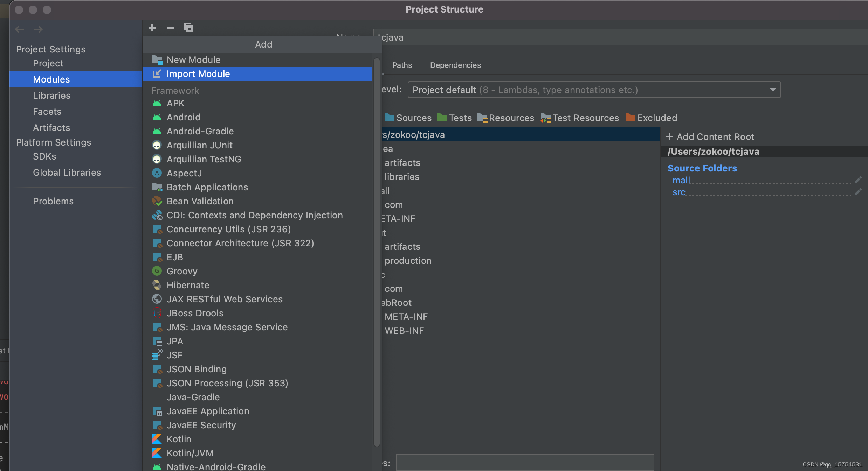
Task: Click the edit pencil next to src
Action: (858, 192)
